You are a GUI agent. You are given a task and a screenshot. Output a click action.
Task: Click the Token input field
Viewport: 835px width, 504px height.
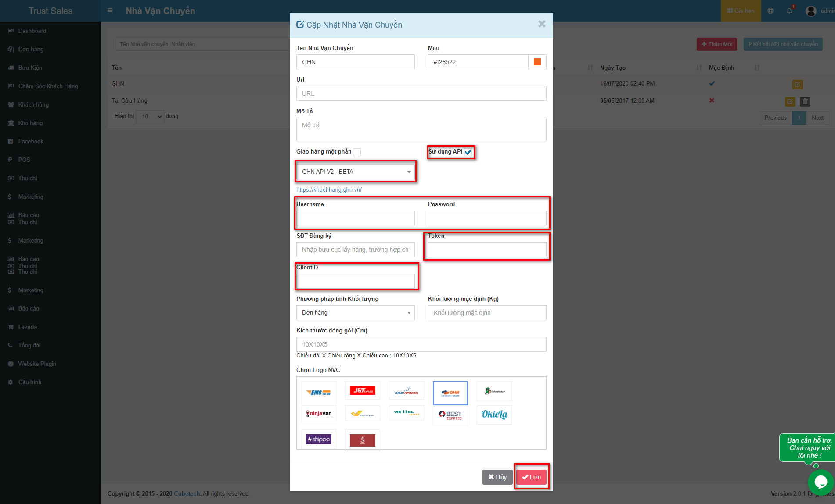click(487, 250)
